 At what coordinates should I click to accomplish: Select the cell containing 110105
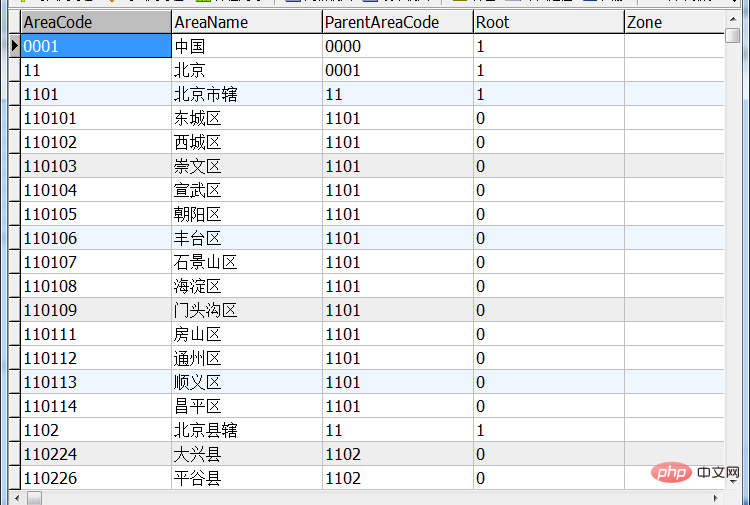point(96,214)
